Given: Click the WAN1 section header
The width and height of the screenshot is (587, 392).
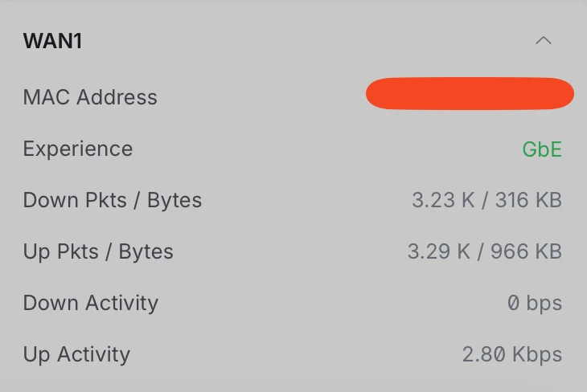Looking at the screenshot, I should (x=52, y=41).
